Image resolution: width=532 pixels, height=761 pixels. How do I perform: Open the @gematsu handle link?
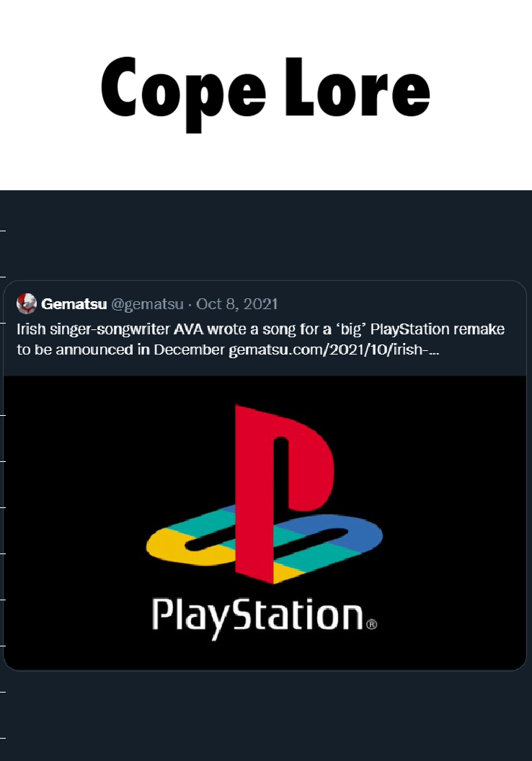click(148, 304)
